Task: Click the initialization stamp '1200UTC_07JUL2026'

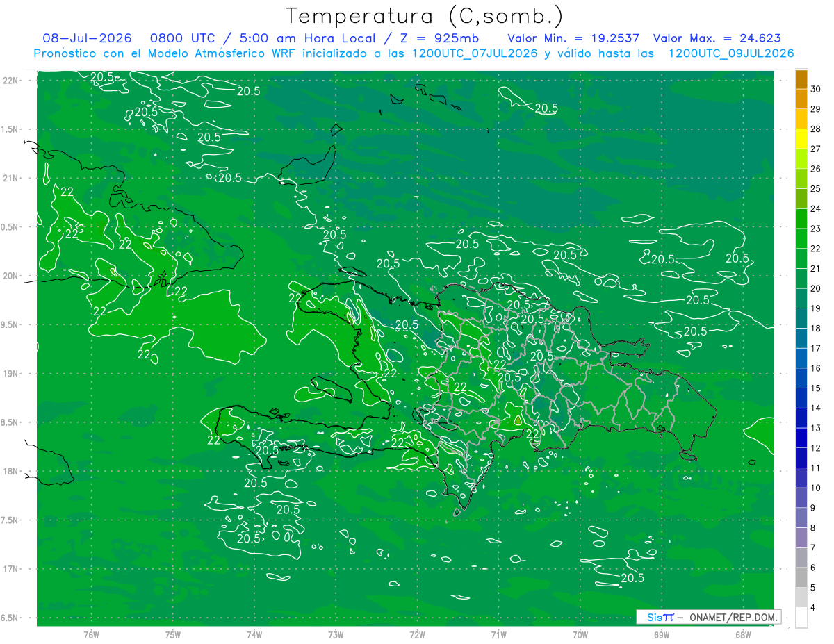Action: [x=475, y=53]
